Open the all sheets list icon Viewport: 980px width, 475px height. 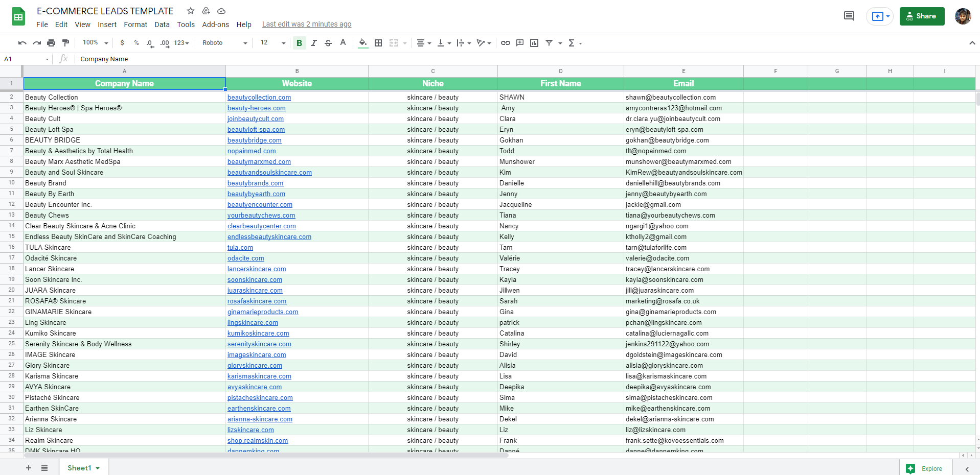pos(44,468)
